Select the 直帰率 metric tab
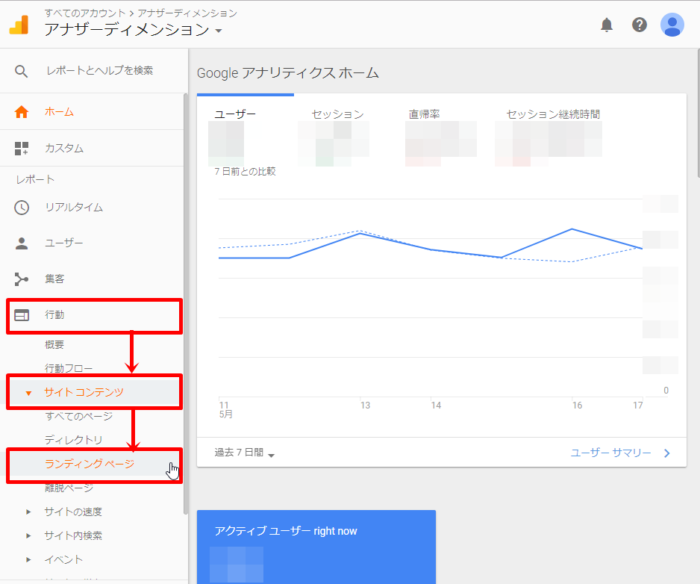This screenshot has height=584, width=700. (x=424, y=114)
